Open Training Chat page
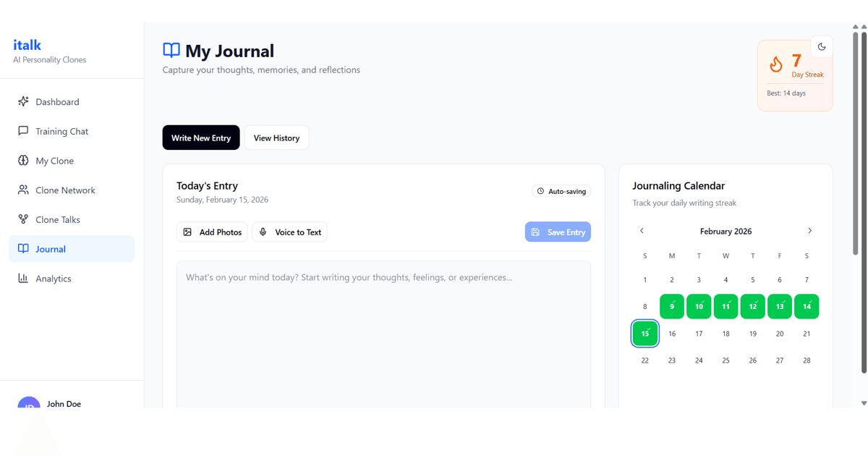The width and height of the screenshot is (868, 456). [x=72, y=131]
